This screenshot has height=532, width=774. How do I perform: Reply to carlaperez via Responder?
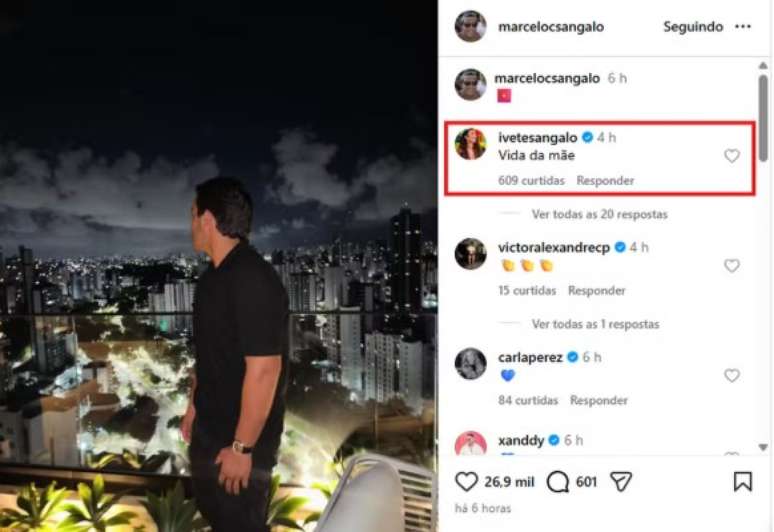point(599,400)
